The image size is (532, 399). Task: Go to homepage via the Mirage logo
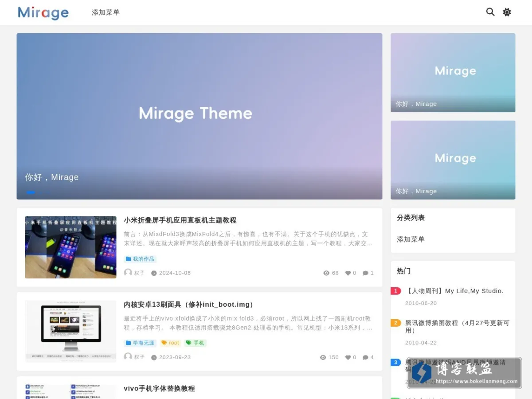click(x=43, y=13)
